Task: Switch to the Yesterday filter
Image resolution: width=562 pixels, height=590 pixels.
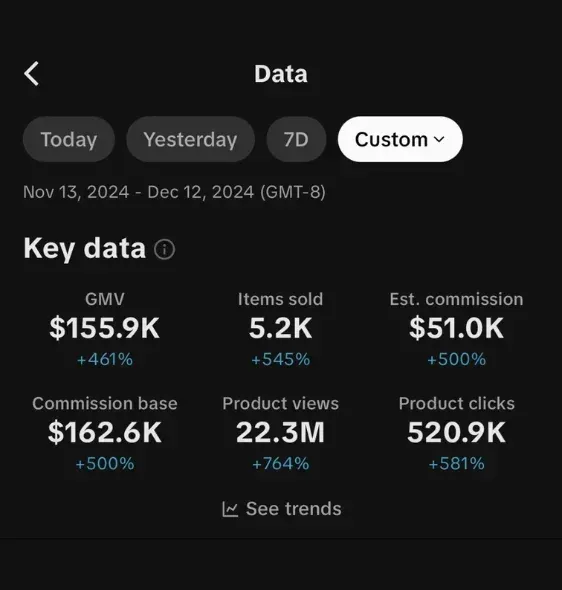Action: [x=190, y=139]
